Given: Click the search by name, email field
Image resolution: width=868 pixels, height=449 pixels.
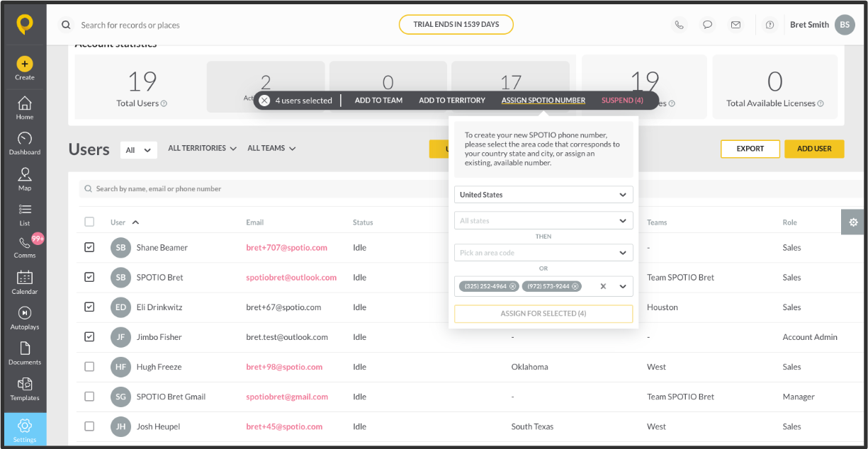Looking at the screenshot, I should 262,189.
